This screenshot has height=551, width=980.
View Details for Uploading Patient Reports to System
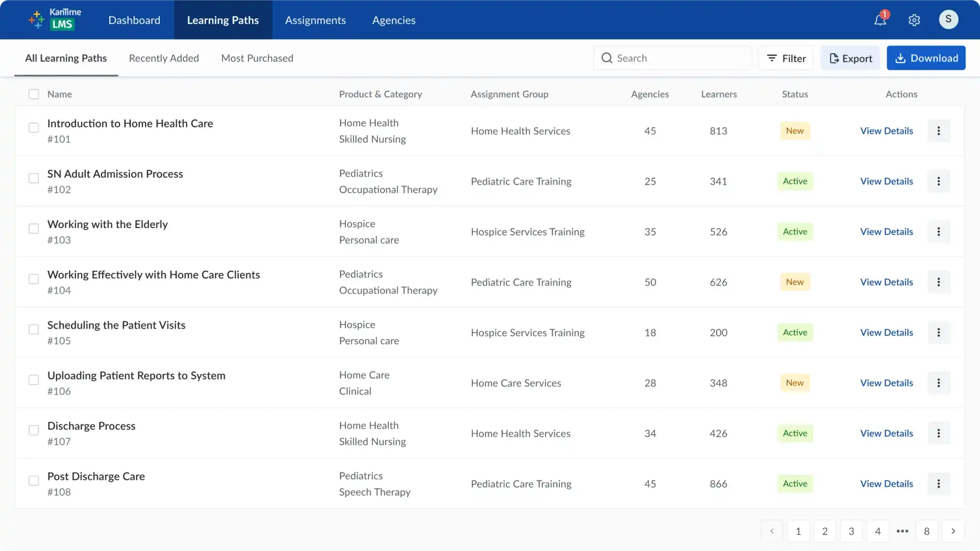pyautogui.click(x=887, y=383)
